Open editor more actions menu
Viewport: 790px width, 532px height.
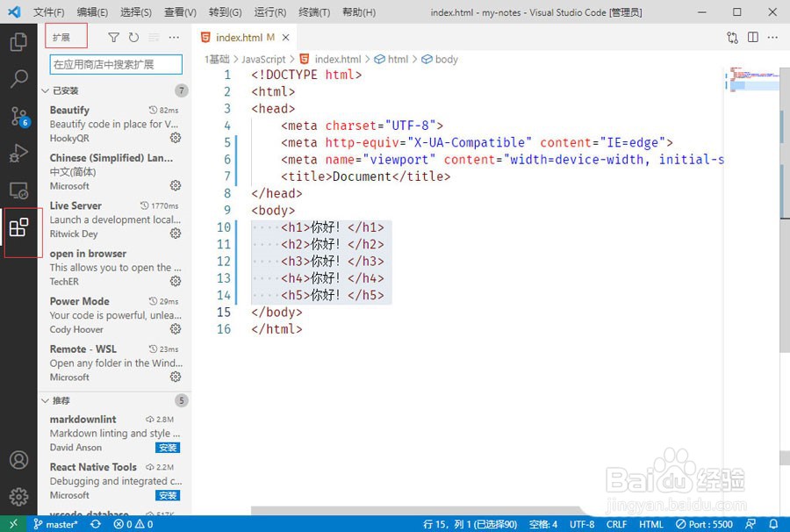tap(772, 37)
